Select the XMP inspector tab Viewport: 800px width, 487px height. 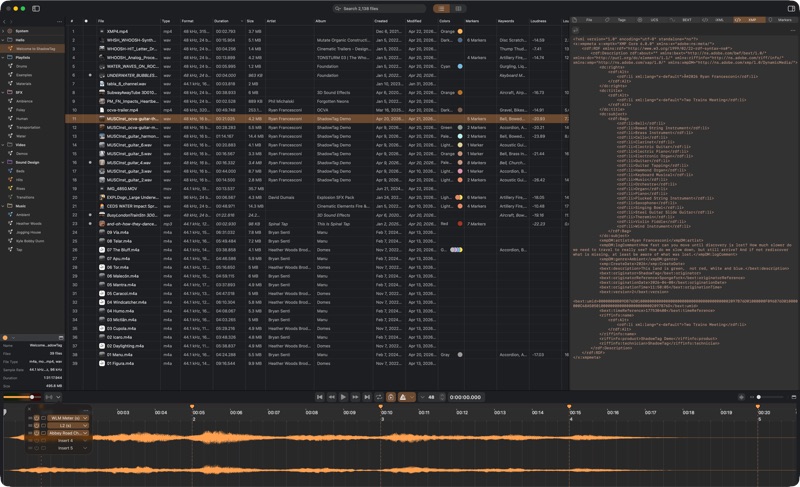tap(749, 20)
